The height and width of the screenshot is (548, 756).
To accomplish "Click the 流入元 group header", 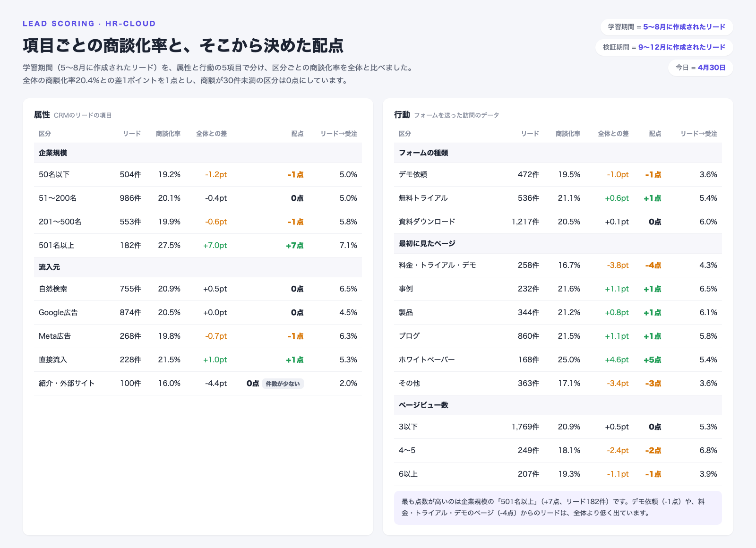I will coord(198,267).
